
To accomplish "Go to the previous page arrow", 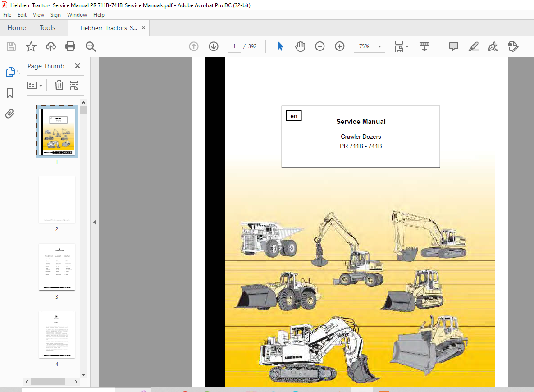I will point(194,46).
